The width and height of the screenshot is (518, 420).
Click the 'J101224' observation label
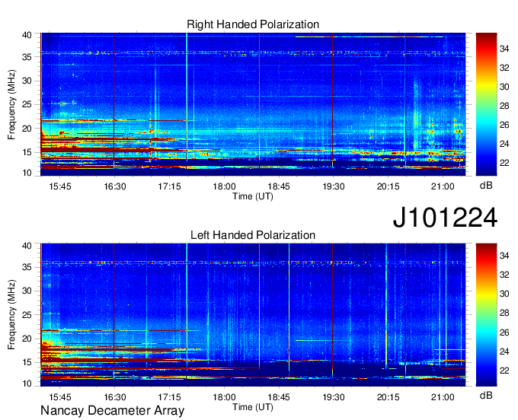[x=445, y=218]
